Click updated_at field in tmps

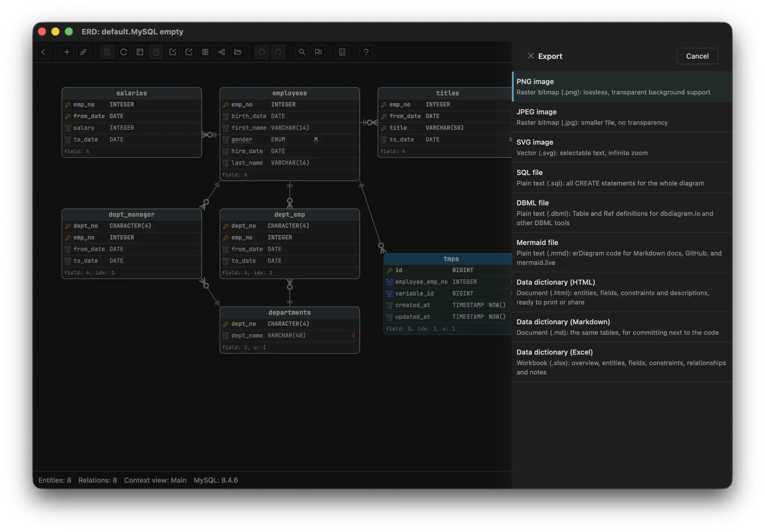pyautogui.click(x=448, y=317)
